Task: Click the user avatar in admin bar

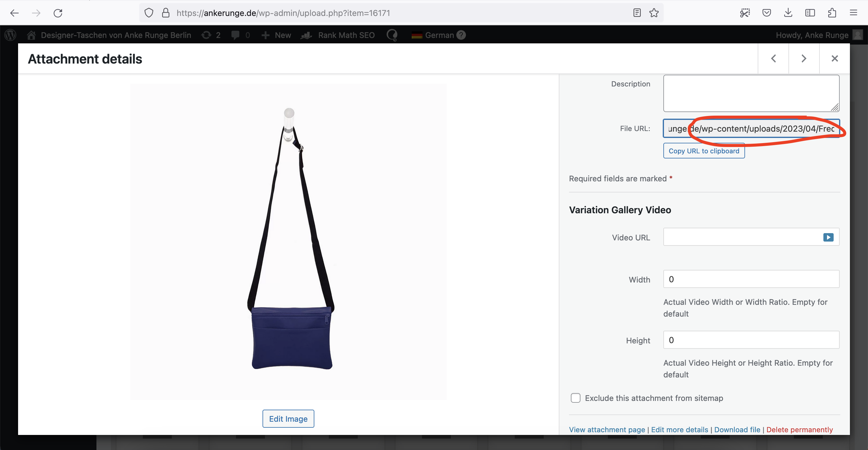Action: coord(857,35)
